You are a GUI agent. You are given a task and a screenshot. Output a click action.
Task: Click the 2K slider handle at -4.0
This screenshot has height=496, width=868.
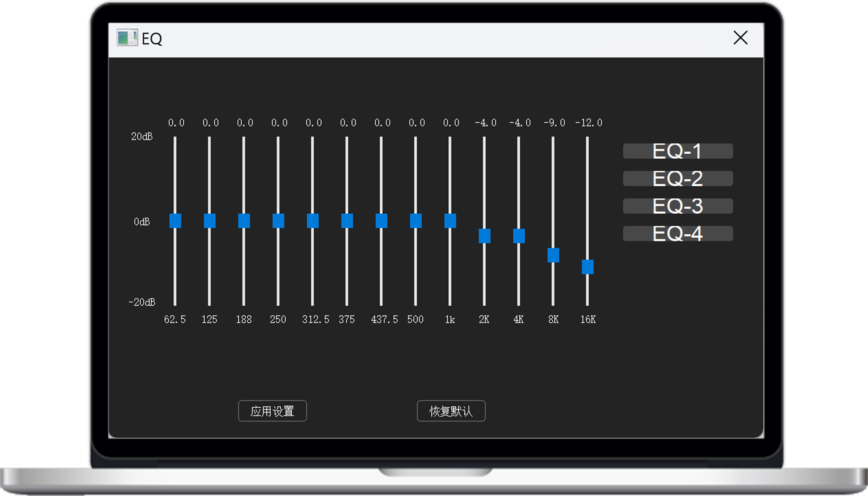[x=485, y=236]
